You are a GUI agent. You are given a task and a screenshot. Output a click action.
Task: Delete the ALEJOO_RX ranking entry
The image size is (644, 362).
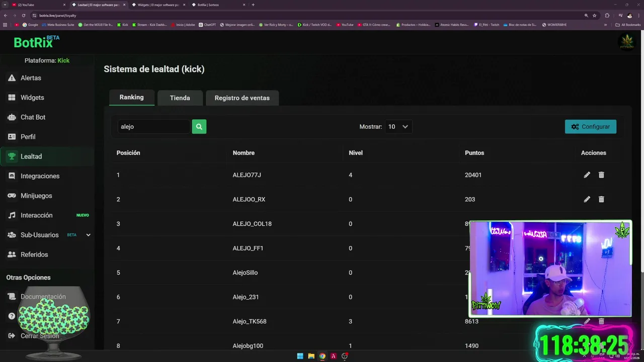[601, 199]
